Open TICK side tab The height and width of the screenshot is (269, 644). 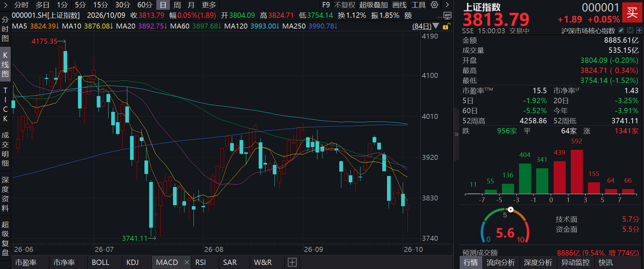click(x=5, y=104)
